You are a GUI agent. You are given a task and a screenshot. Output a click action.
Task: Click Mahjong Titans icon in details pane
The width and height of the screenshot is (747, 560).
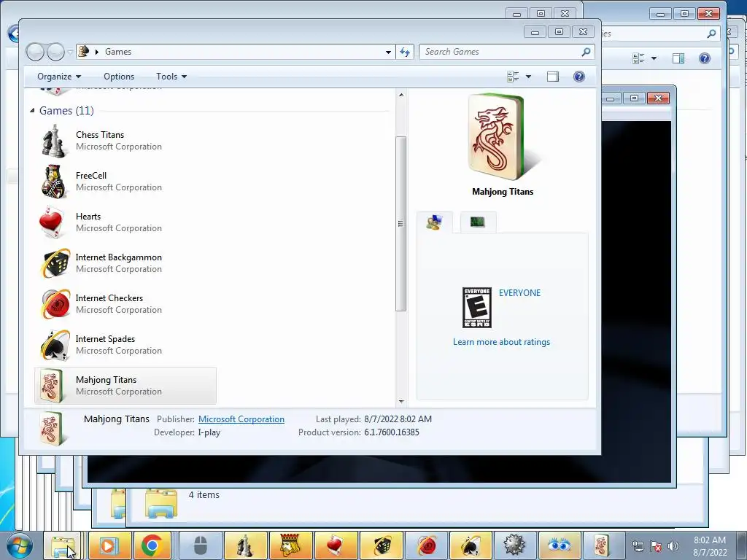tap(52, 429)
